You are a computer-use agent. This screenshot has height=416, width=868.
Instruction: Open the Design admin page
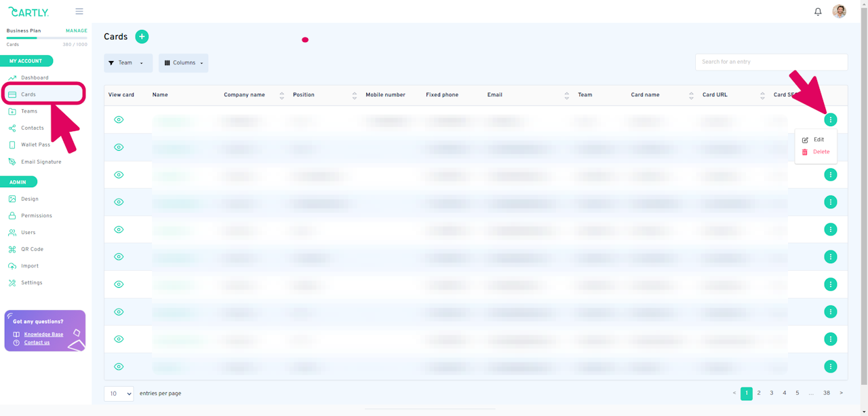pyautogui.click(x=29, y=199)
